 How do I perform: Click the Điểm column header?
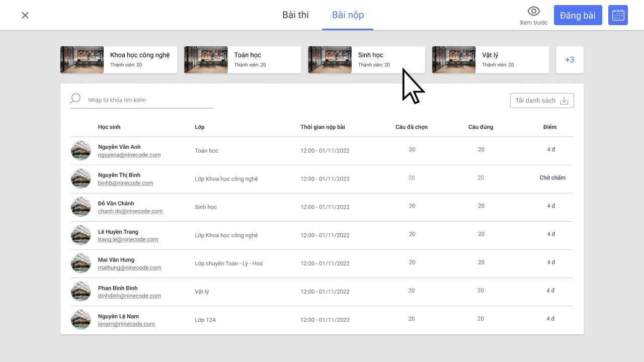(549, 127)
